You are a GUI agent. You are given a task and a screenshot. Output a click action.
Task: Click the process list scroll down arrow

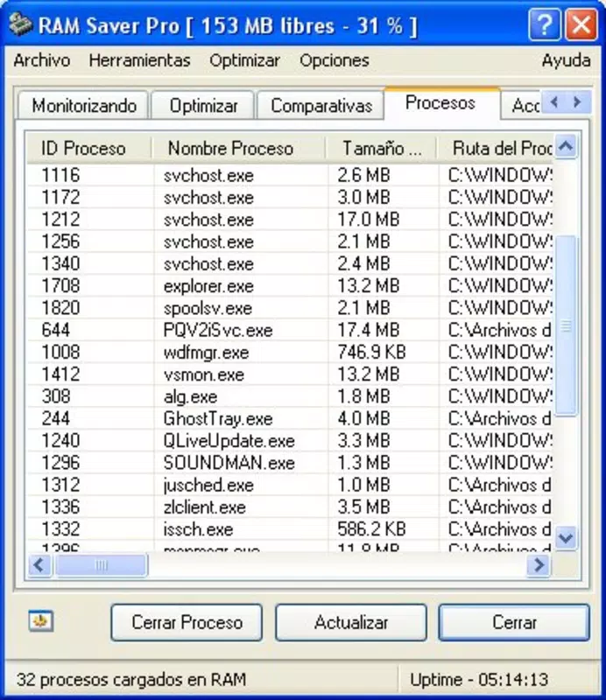click(x=567, y=537)
